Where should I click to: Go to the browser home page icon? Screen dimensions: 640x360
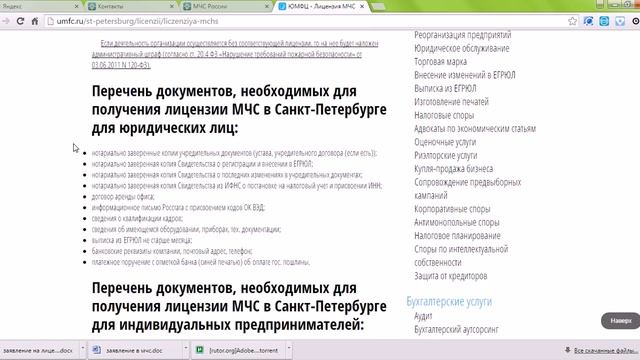click(35, 21)
